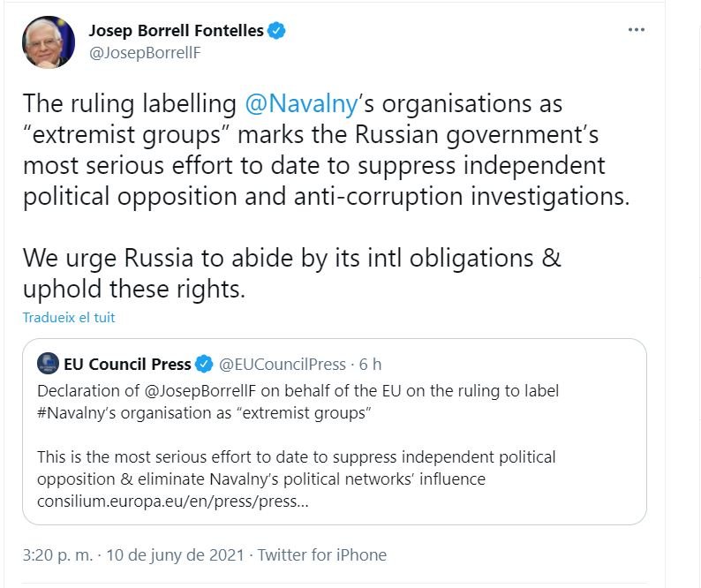Click the verified badge beside Josep Borrell Fontelles
This screenshot has width=701, height=588.
277,31
